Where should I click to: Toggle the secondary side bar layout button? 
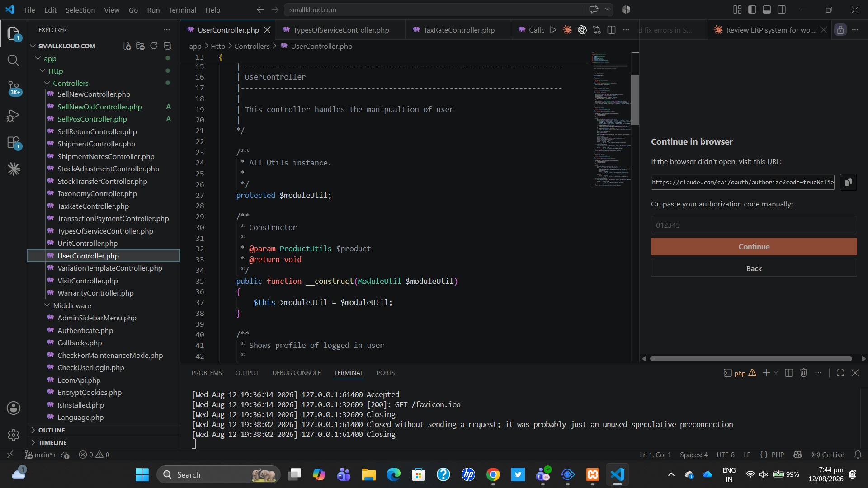pos(782,9)
